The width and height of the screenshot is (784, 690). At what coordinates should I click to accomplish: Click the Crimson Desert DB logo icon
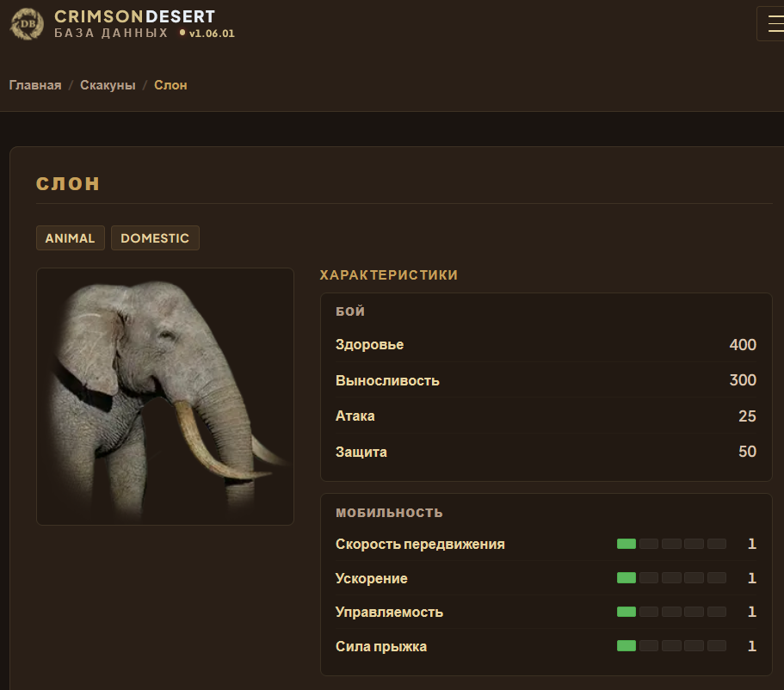click(x=27, y=23)
